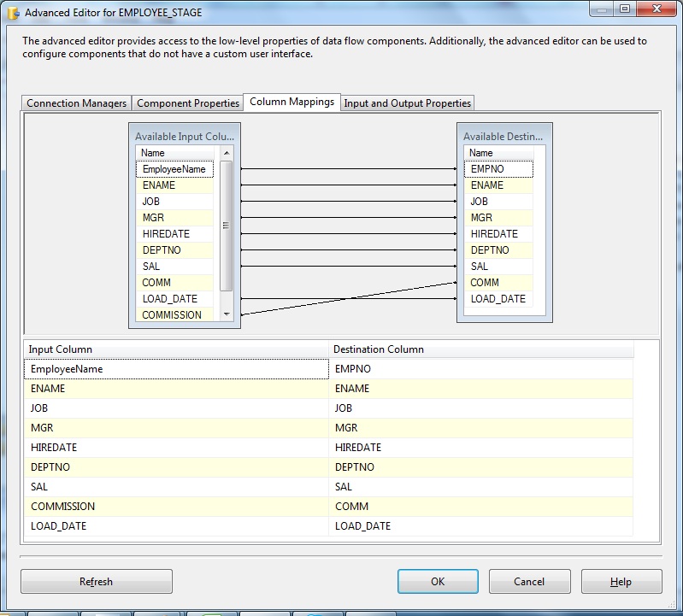Open Input and Output Properties tab
This screenshot has width=683, height=616.
click(x=407, y=103)
